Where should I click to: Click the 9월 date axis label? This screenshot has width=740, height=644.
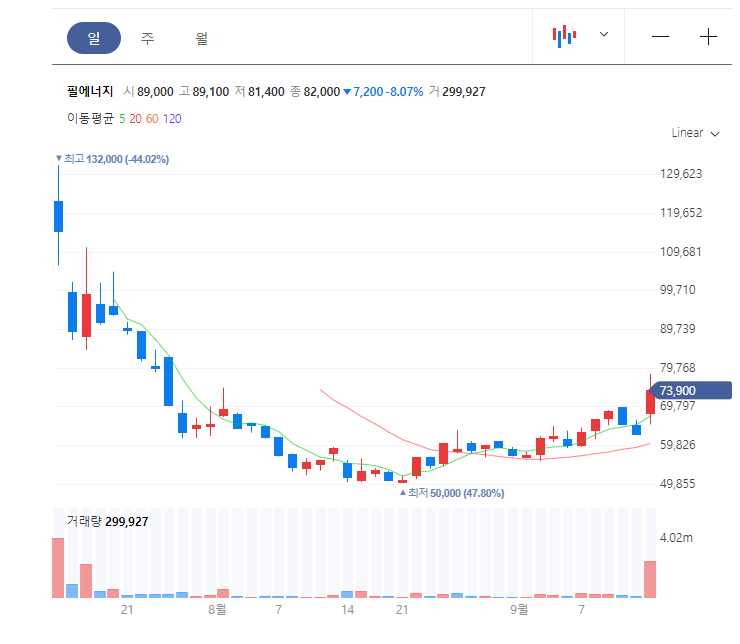pos(519,610)
